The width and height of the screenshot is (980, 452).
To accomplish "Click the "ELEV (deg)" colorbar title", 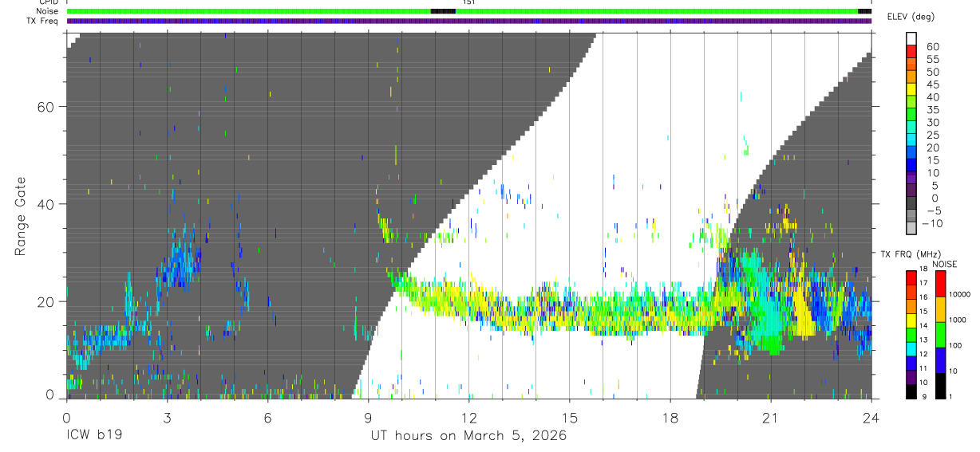I will click(x=912, y=17).
